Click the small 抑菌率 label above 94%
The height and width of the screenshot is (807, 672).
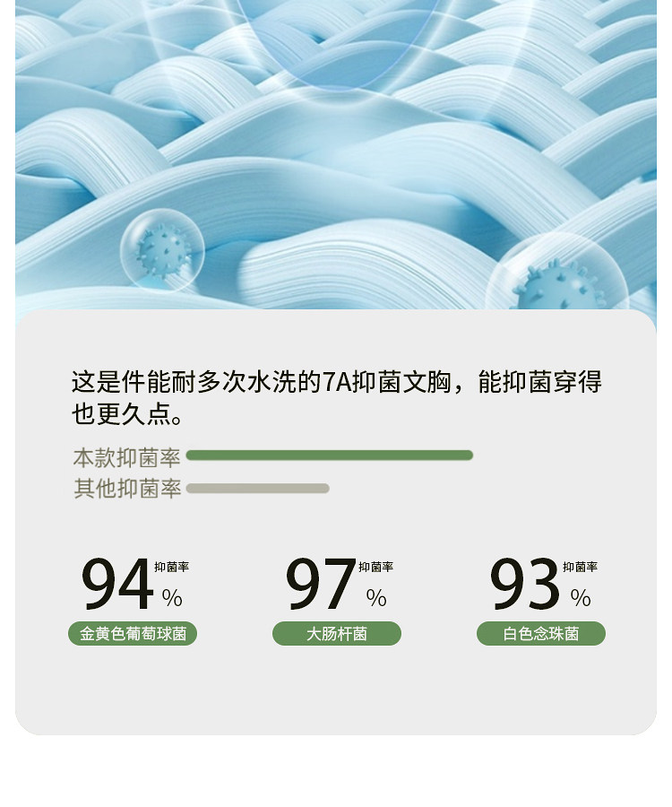coord(172,567)
